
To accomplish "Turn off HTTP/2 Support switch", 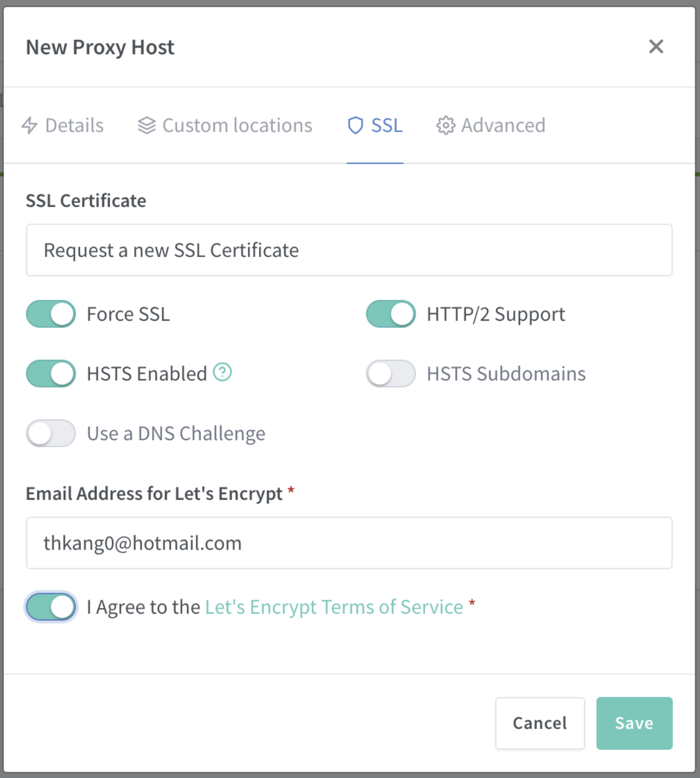I will (x=391, y=314).
